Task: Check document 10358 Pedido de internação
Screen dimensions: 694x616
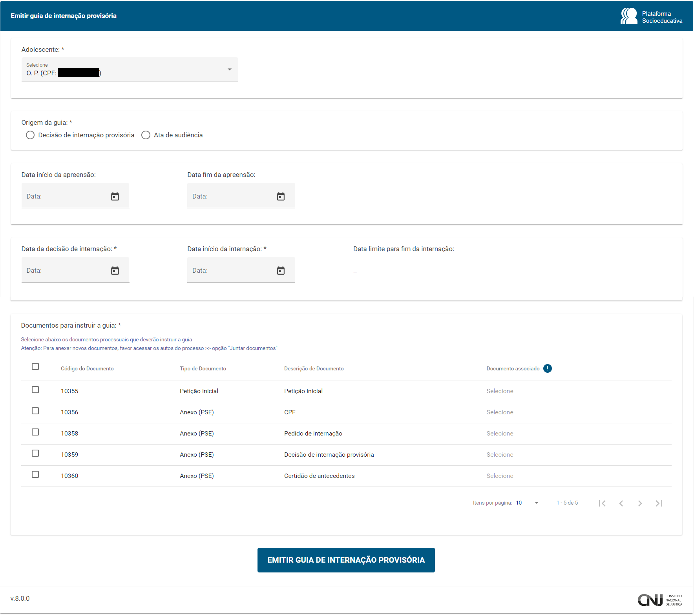Action: pyautogui.click(x=35, y=432)
